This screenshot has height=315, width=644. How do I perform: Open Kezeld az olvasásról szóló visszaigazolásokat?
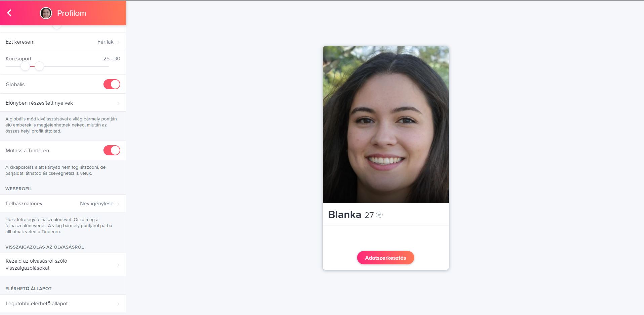63,265
